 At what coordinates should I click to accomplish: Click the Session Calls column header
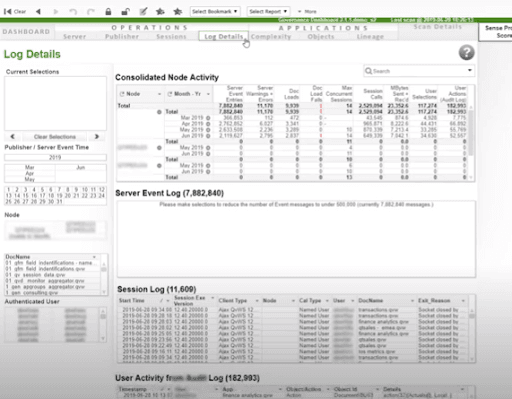(x=373, y=94)
